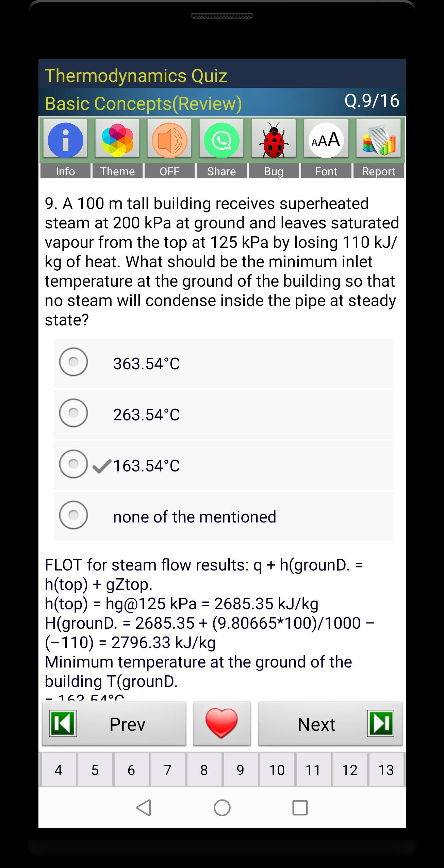Screen dimensions: 444x868
Task: Favorite this question with the red heart
Action: (x=222, y=724)
